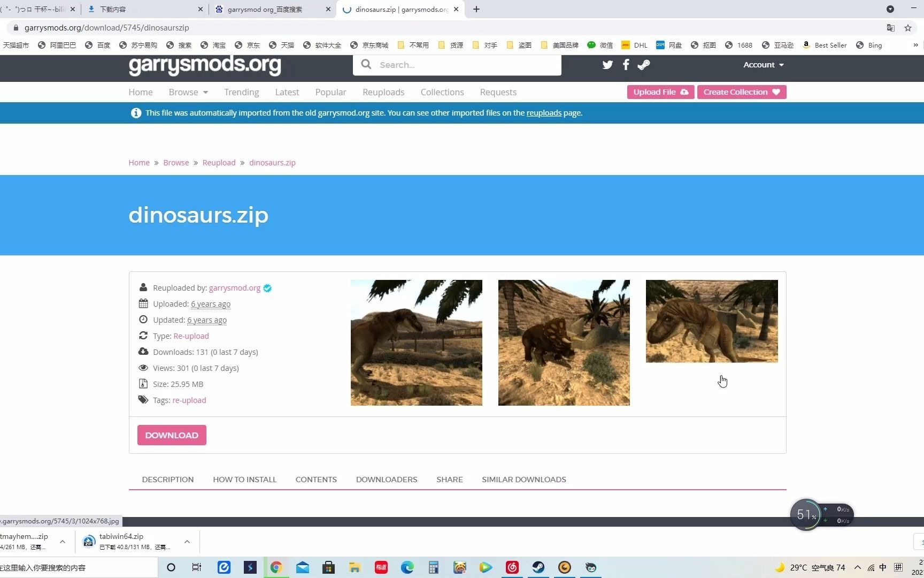
Task: Open the Task View icon in taskbar
Action: click(x=197, y=567)
